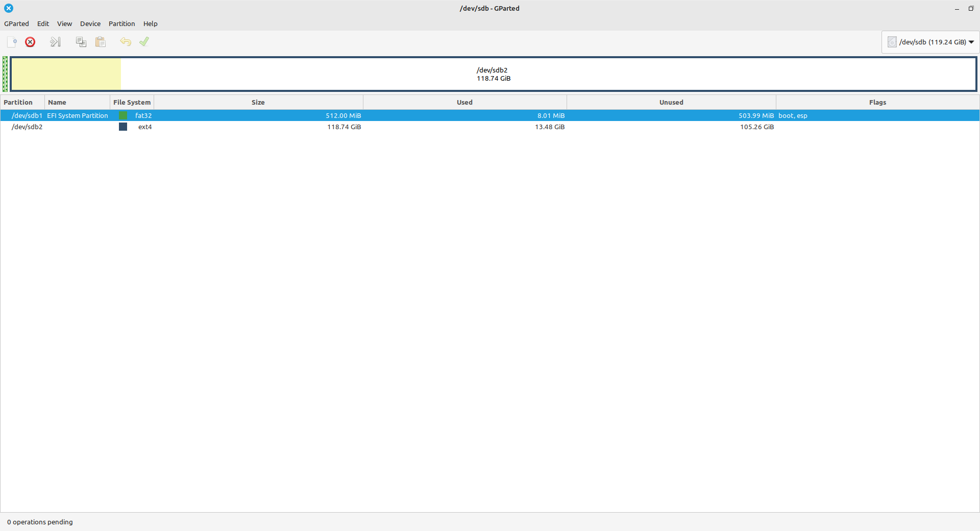The image size is (980, 531).
Task: Click the Size column header
Action: (258, 102)
